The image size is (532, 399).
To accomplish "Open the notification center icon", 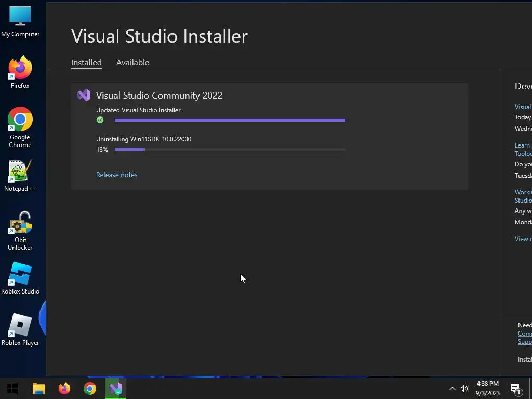I will [x=516, y=389].
